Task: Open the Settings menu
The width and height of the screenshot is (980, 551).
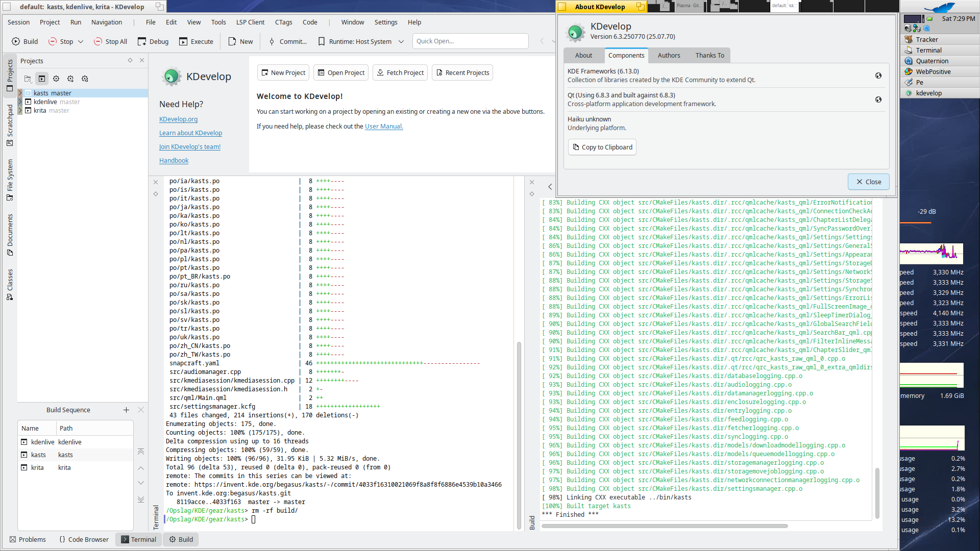Action: click(x=386, y=22)
